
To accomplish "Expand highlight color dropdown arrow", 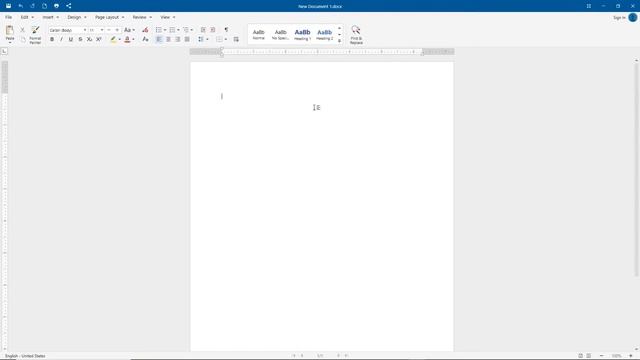I will 119,40.
